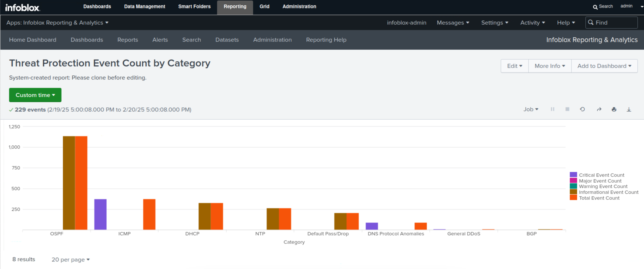The width and height of the screenshot is (644, 269).
Task: Click the top-bar Search magnifier
Action: [595, 7]
